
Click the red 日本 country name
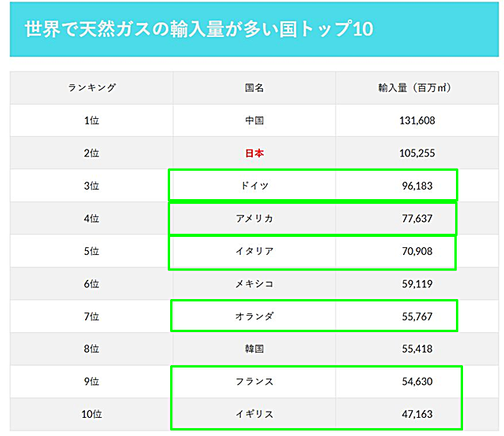[x=254, y=153]
